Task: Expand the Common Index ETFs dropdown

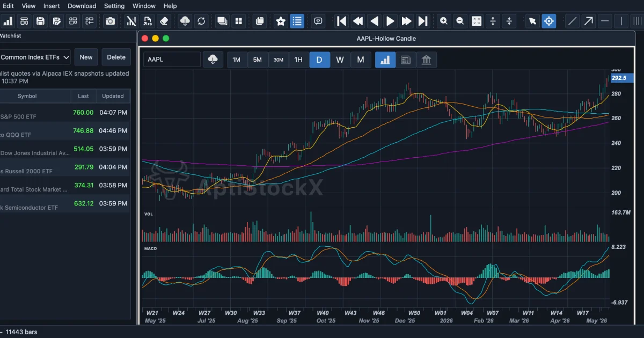Action: [35, 57]
